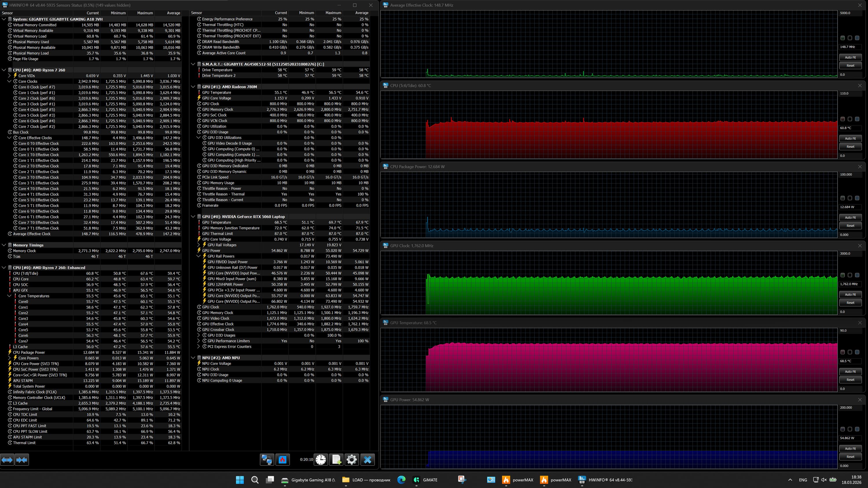Image resolution: width=868 pixels, height=488 pixels.
Task: Open sensor settings gear icon
Action: tap(352, 460)
